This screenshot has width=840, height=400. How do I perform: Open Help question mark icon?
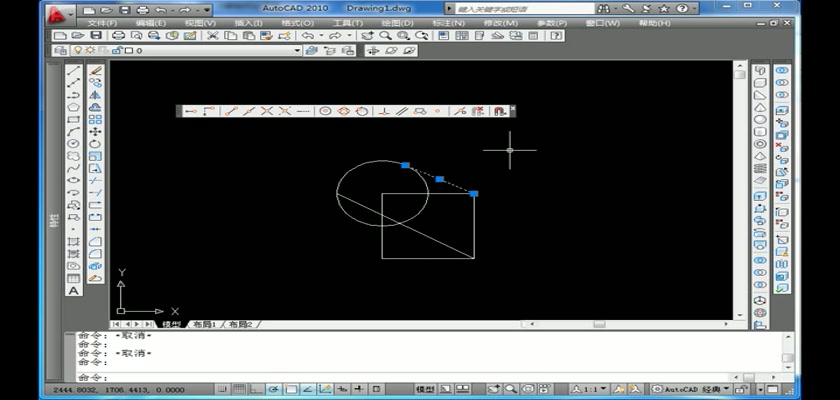click(x=556, y=35)
